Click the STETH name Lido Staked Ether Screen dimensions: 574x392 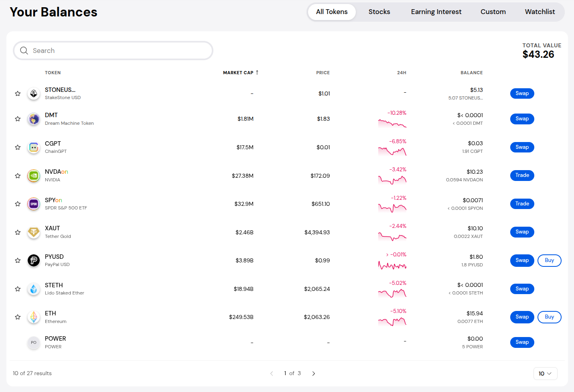(x=65, y=293)
